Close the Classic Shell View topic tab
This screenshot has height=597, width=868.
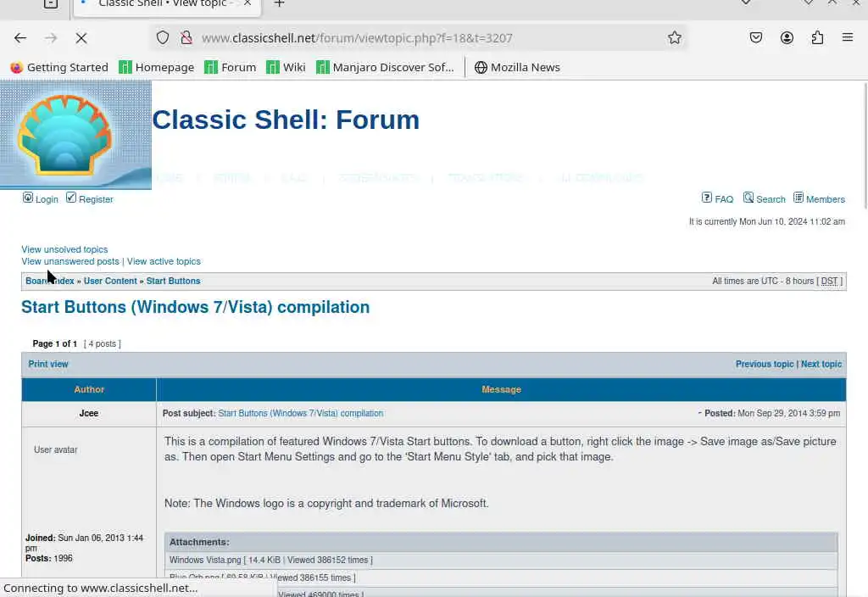[248, 3]
